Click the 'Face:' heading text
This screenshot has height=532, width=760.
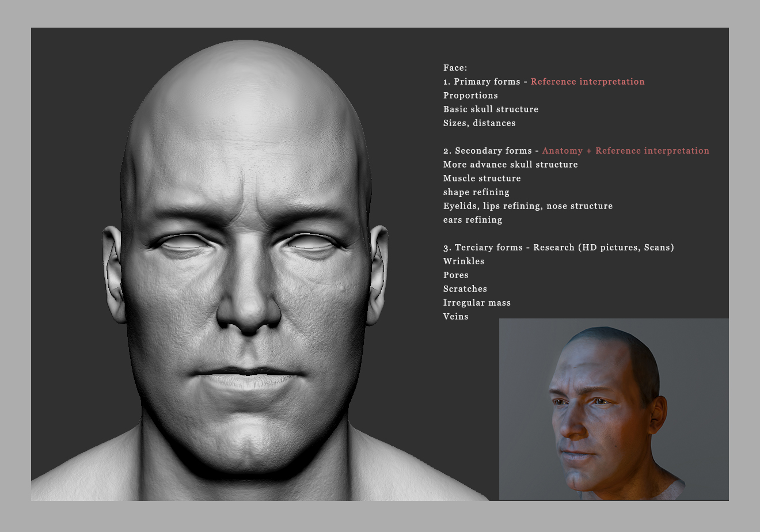coord(455,68)
